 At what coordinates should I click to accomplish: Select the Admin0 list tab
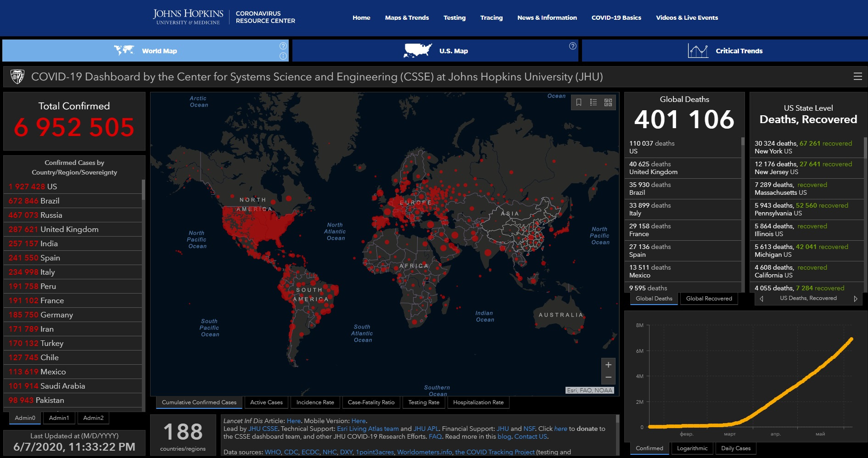pyautogui.click(x=25, y=418)
